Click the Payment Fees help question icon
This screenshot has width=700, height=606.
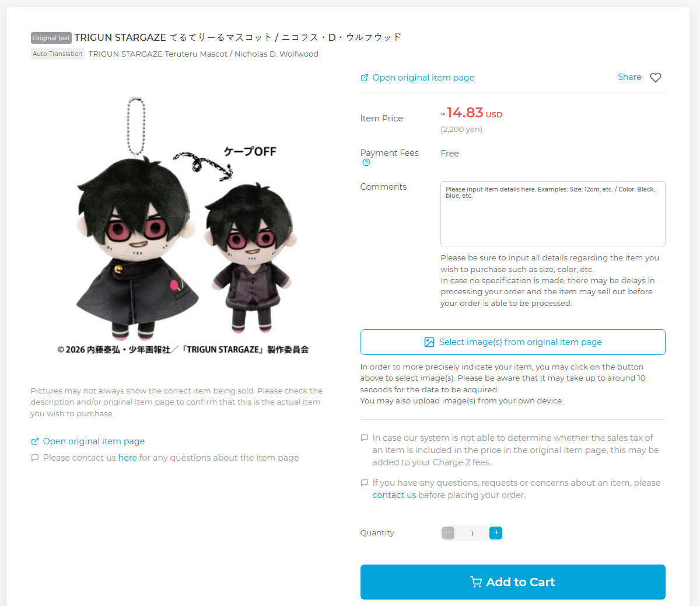pos(366,163)
